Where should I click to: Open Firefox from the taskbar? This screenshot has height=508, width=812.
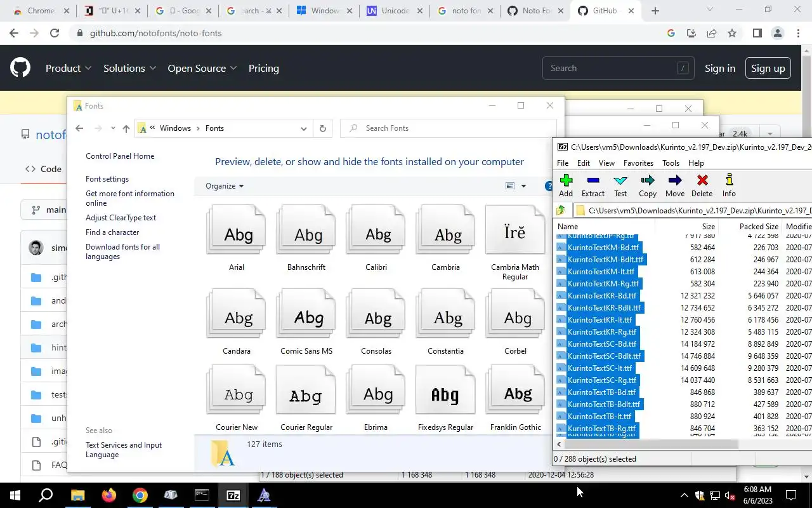[109, 495]
